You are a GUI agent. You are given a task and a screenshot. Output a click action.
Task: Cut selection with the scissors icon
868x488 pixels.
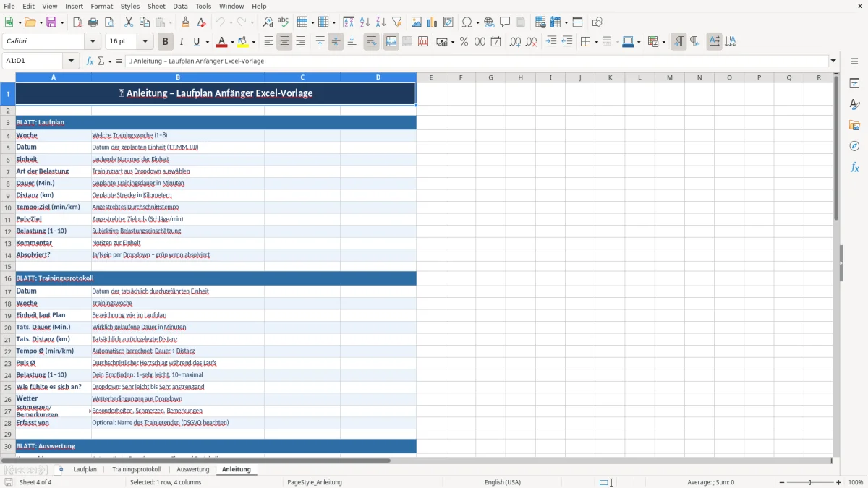pos(129,22)
